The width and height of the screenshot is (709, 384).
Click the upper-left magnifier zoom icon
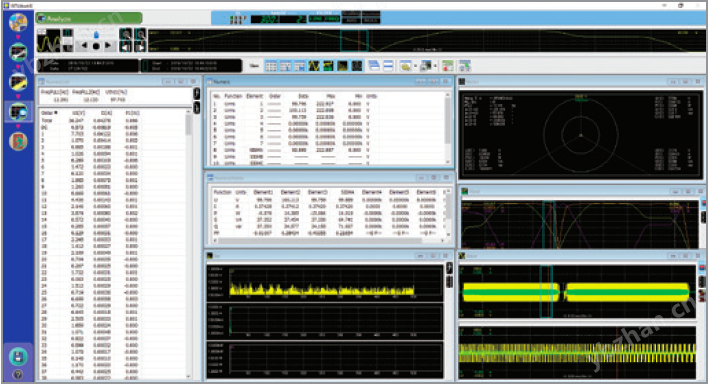125,34
